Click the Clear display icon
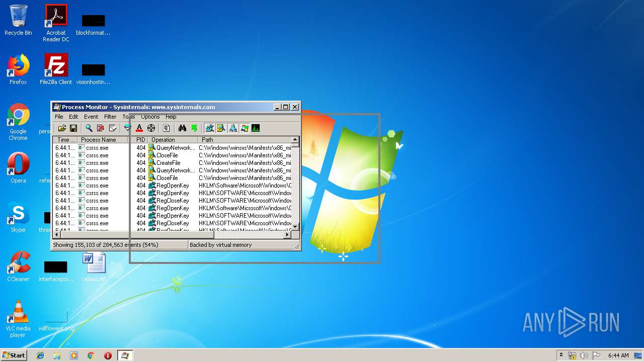The width and height of the screenshot is (644, 362). tap(113, 128)
